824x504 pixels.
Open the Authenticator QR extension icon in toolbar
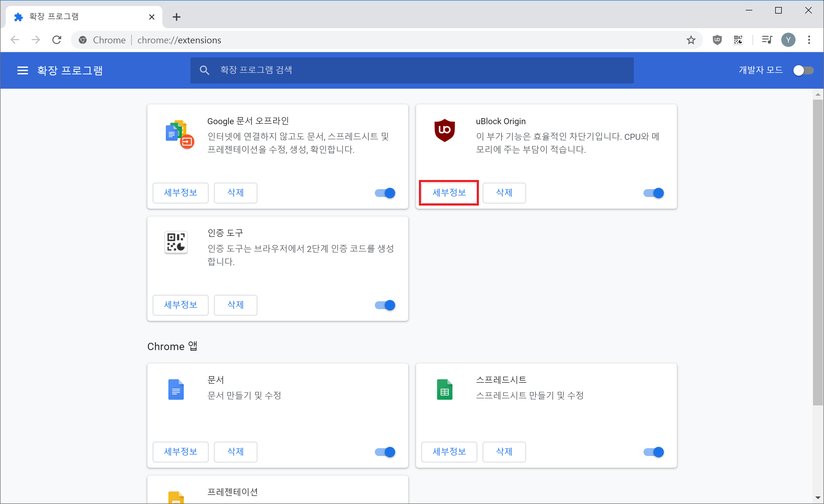pyautogui.click(x=738, y=40)
